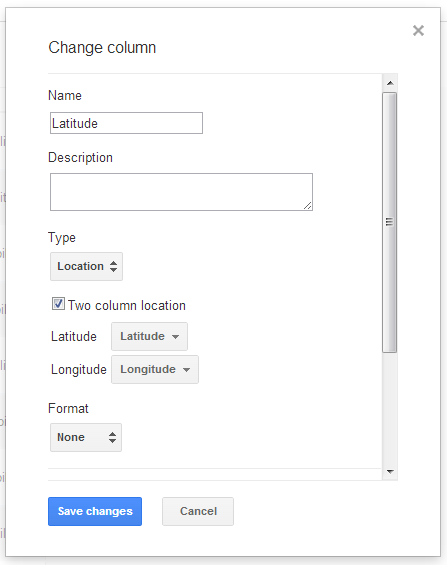Click the Change column dialog title
Image resolution: width=447 pixels, height=565 pixels.
(x=102, y=48)
